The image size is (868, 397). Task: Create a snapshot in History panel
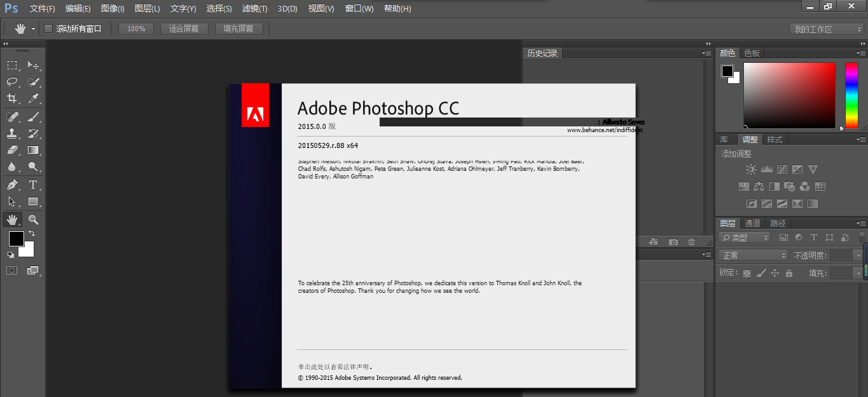673,242
